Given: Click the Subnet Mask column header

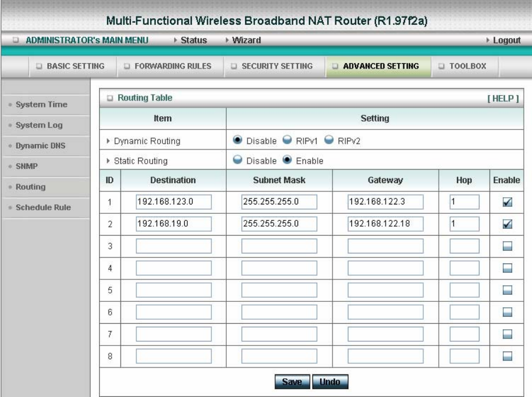Looking at the screenshot, I should (279, 180).
